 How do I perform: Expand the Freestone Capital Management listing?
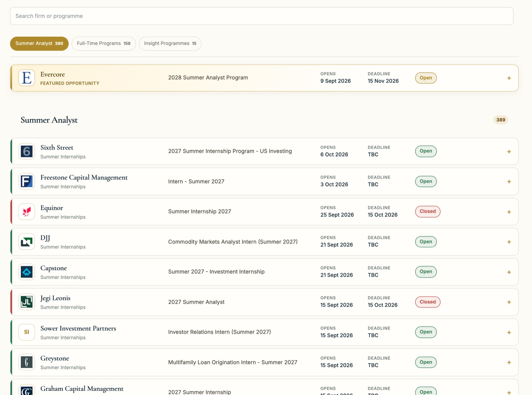click(509, 181)
